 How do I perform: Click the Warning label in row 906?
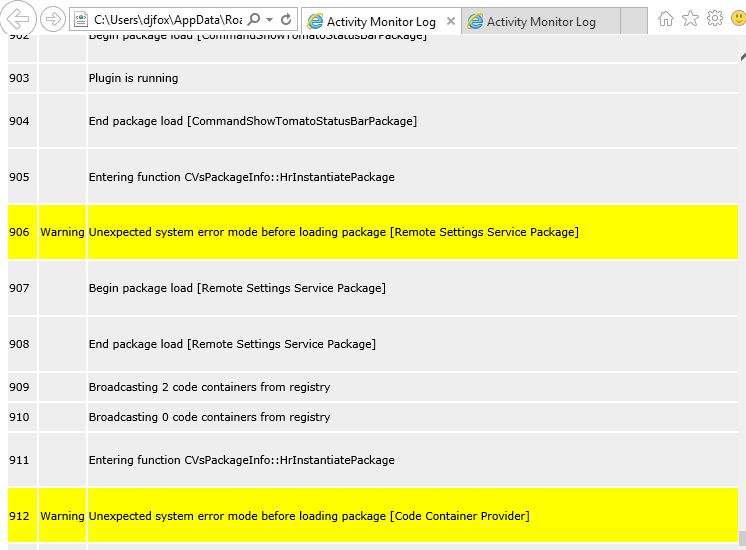(62, 232)
